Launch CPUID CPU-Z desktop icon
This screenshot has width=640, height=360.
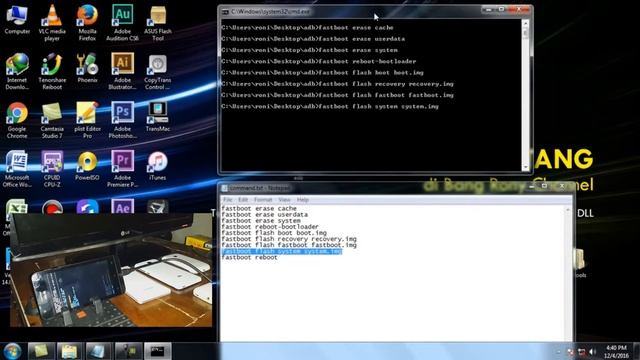[x=52, y=169]
